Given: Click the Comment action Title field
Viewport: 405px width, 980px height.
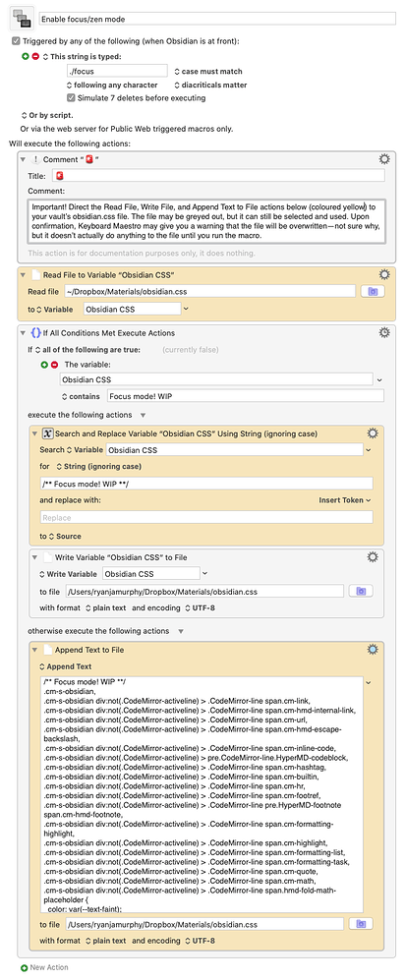Looking at the screenshot, I should (218, 176).
